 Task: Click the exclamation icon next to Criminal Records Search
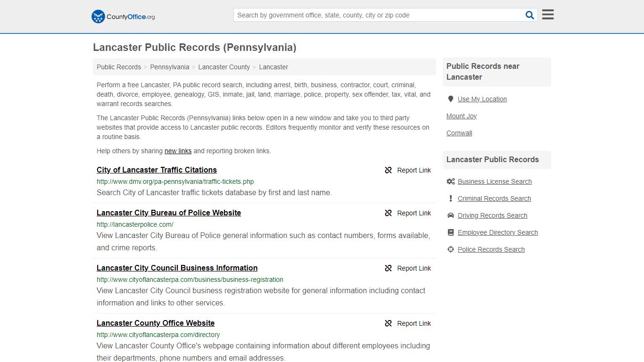tap(451, 198)
